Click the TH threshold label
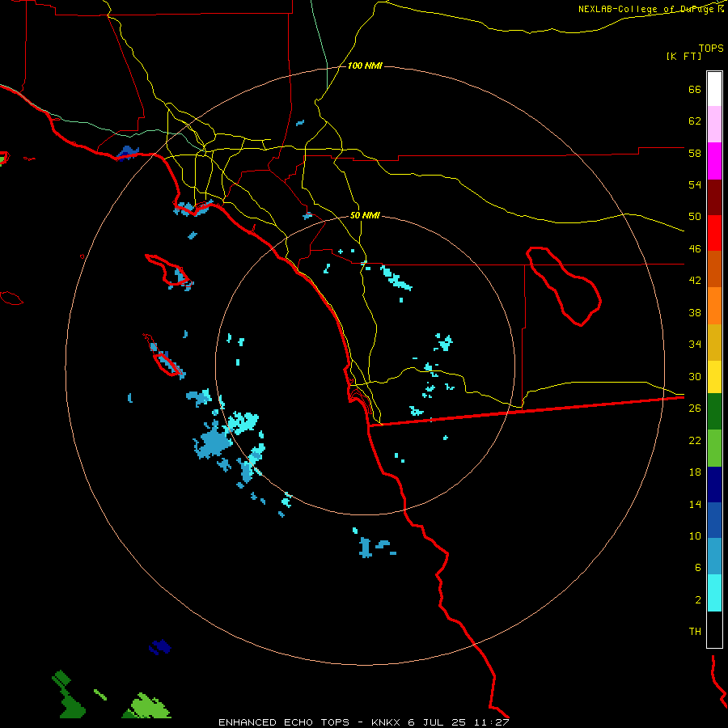Image resolution: width=728 pixels, height=728 pixels. [x=695, y=631]
